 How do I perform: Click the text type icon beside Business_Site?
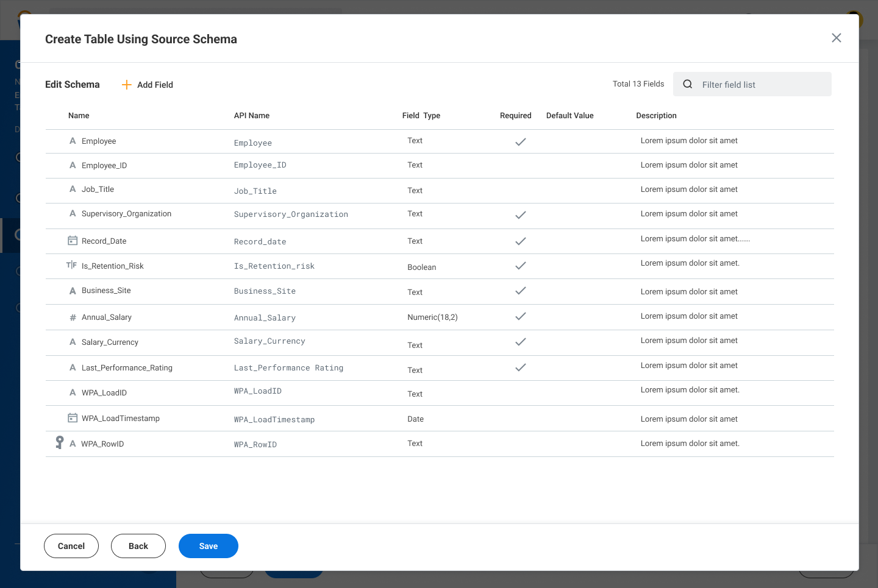click(x=73, y=291)
